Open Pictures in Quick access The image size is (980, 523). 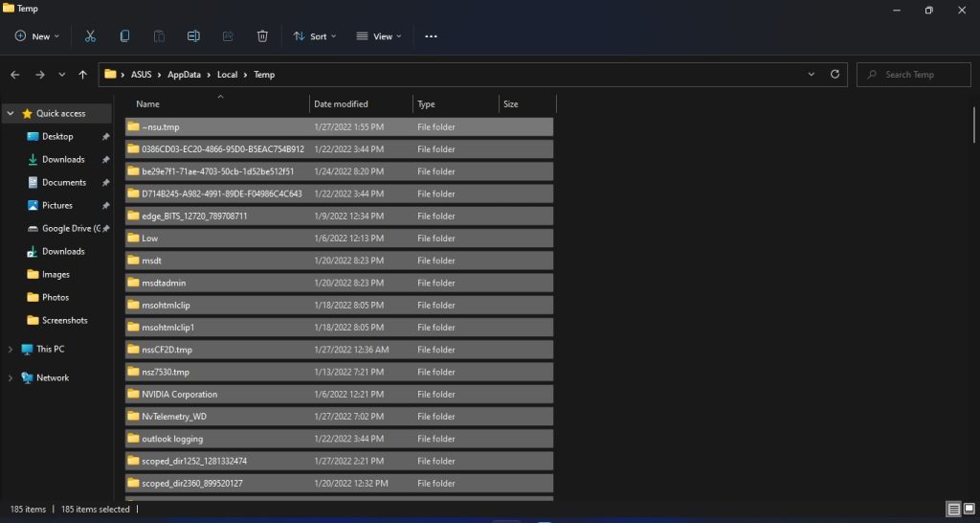point(56,205)
